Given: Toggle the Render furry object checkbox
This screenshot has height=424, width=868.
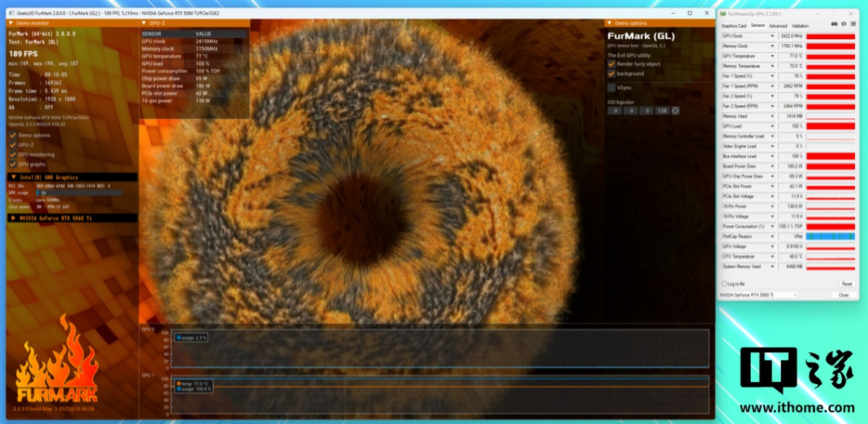Looking at the screenshot, I should coord(612,64).
